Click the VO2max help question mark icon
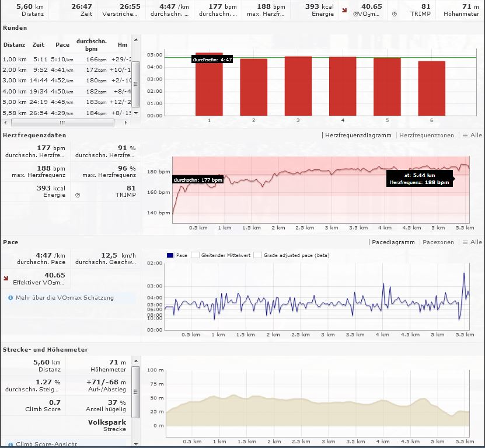This screenshot has height=448, width=485. click(x=354, y=13)
